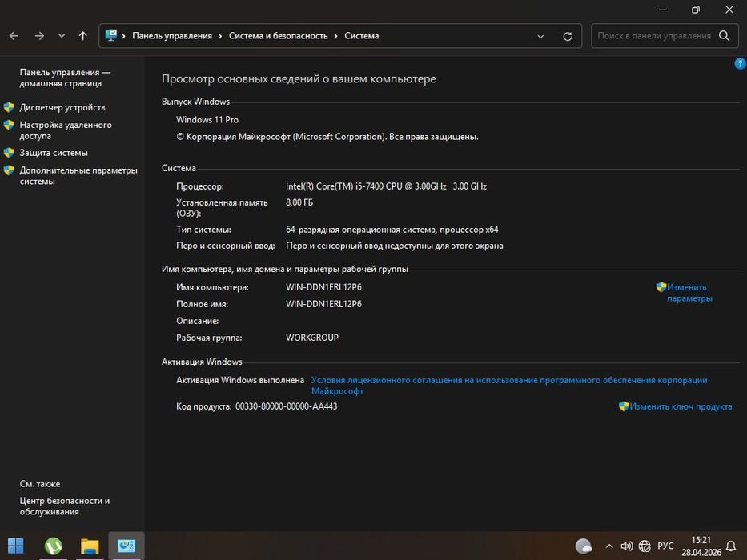
Task: Select the installed memory value '8,00 ГБ'
Action: [299, 202]
